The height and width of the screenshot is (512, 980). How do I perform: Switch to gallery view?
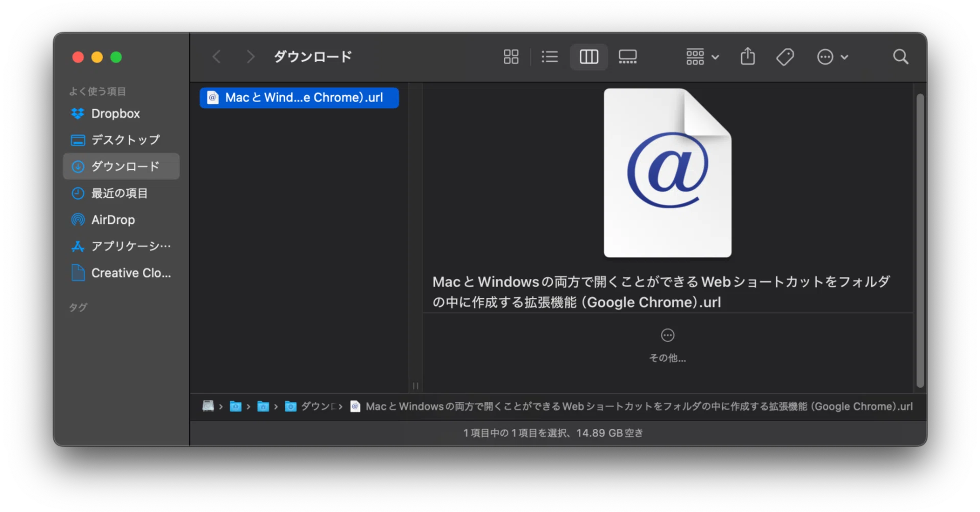coord(627,57)
